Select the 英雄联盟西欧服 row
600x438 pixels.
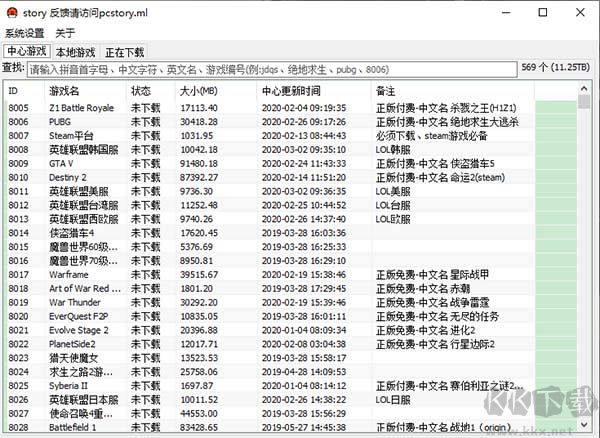click(269, 219)
